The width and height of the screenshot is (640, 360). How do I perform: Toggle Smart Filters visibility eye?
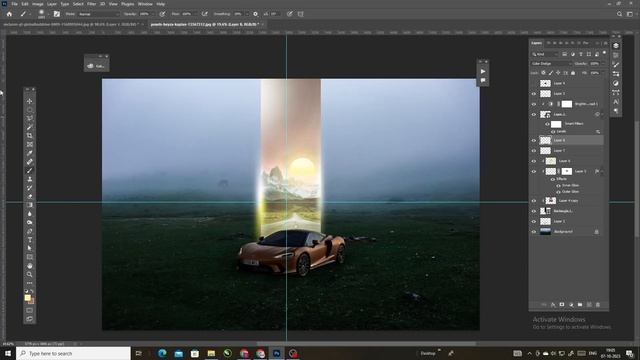click(x=547, y=124)
